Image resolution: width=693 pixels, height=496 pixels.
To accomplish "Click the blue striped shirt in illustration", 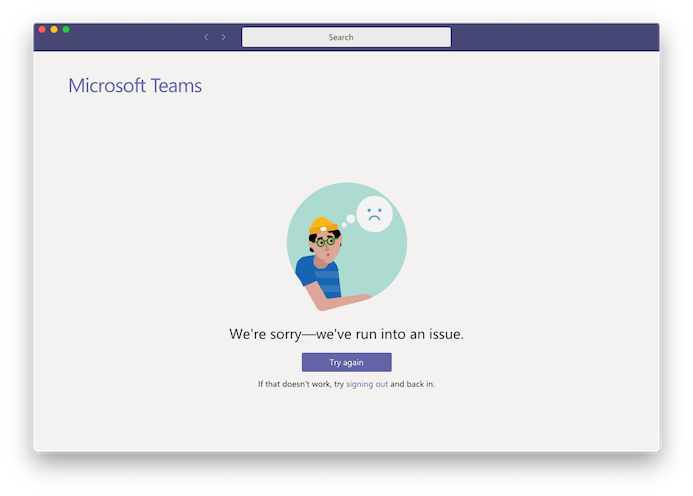I will click(x=319, y=277).
